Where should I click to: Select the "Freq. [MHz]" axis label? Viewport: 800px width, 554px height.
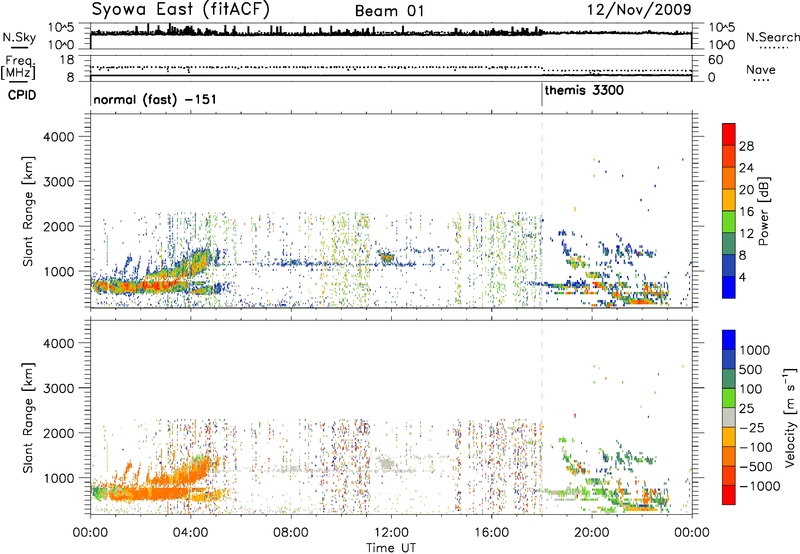[18, 67]
